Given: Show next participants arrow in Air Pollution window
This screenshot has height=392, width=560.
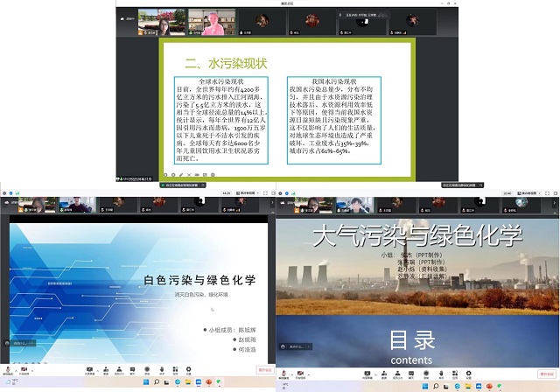Looking at the screenshot, I should coord(554,202).
